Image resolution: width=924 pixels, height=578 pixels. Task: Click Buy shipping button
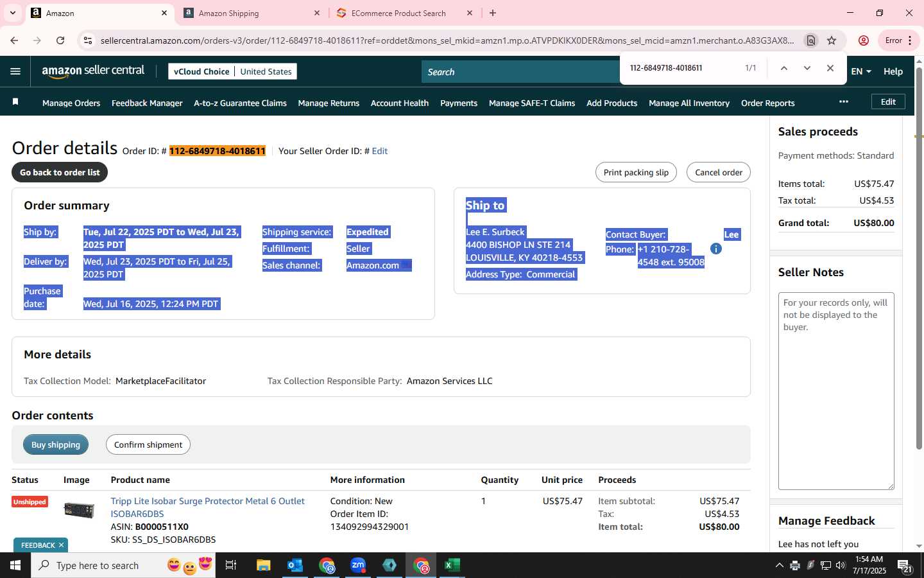click(x=56, y=444)
